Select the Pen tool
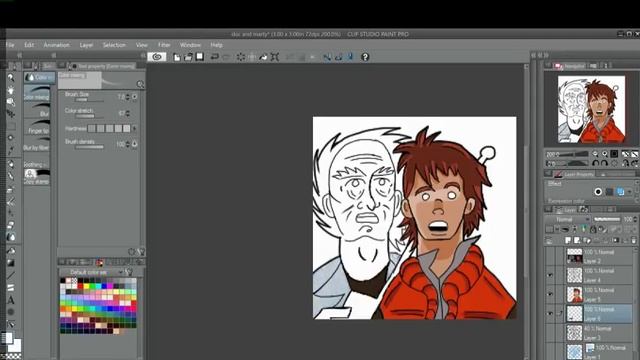640x360 pixels. click(11, 164)
